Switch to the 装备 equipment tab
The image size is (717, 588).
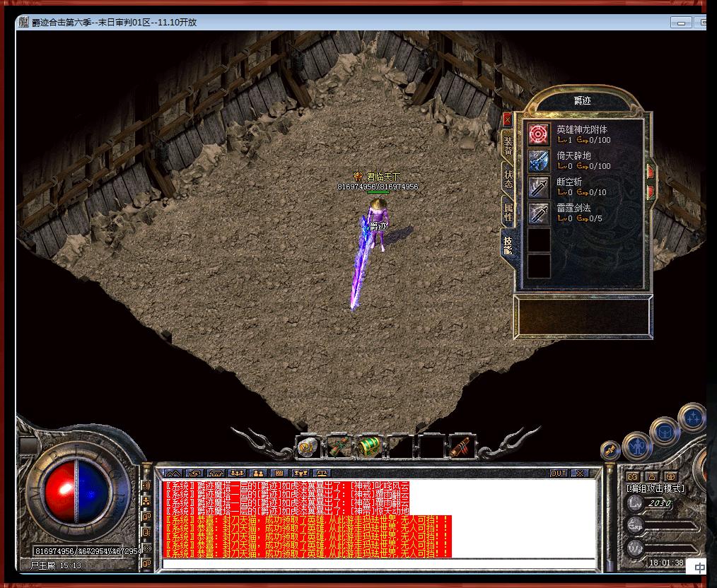click(508, 144)
